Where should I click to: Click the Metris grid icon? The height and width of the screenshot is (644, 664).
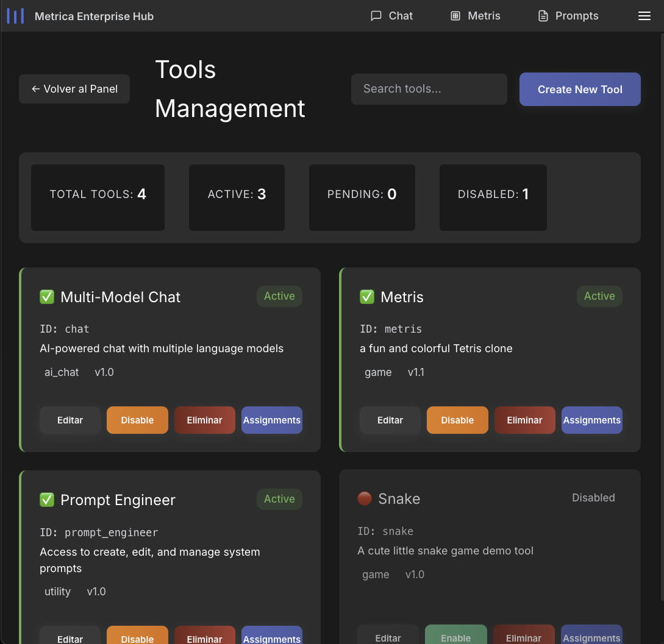tap(455, 16)
